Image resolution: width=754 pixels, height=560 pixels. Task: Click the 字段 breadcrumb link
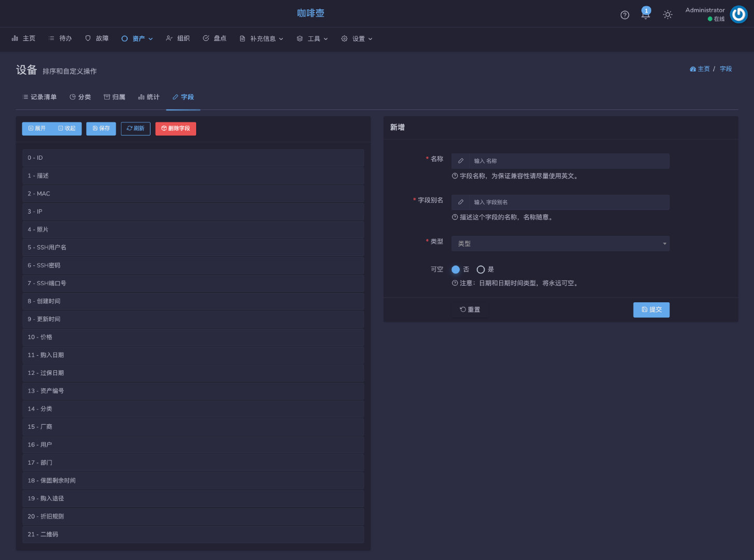click(725, 69)
